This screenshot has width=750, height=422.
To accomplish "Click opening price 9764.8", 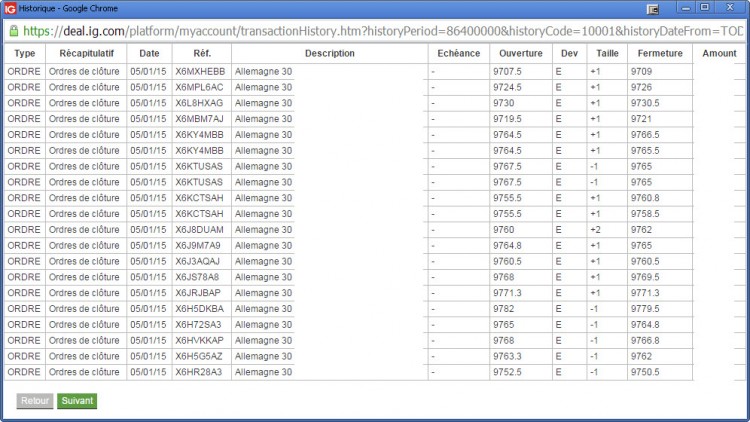I will click(x=507, y=245).
